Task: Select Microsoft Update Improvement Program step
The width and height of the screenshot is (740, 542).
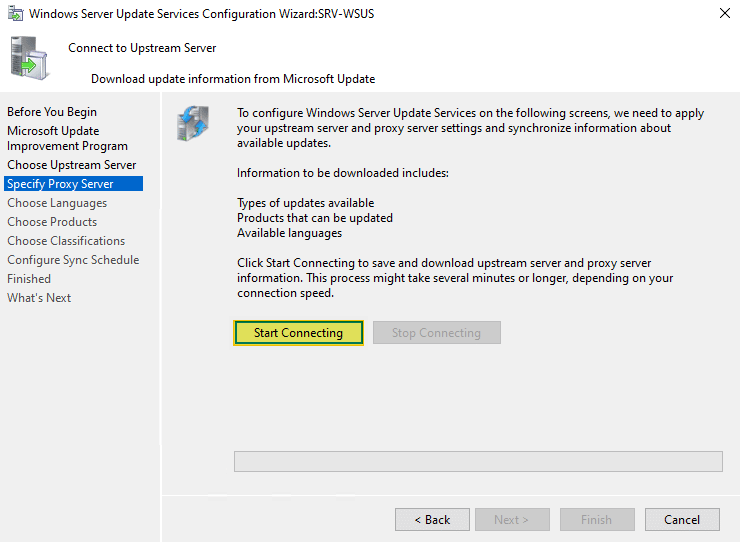Action: (67, 138)
